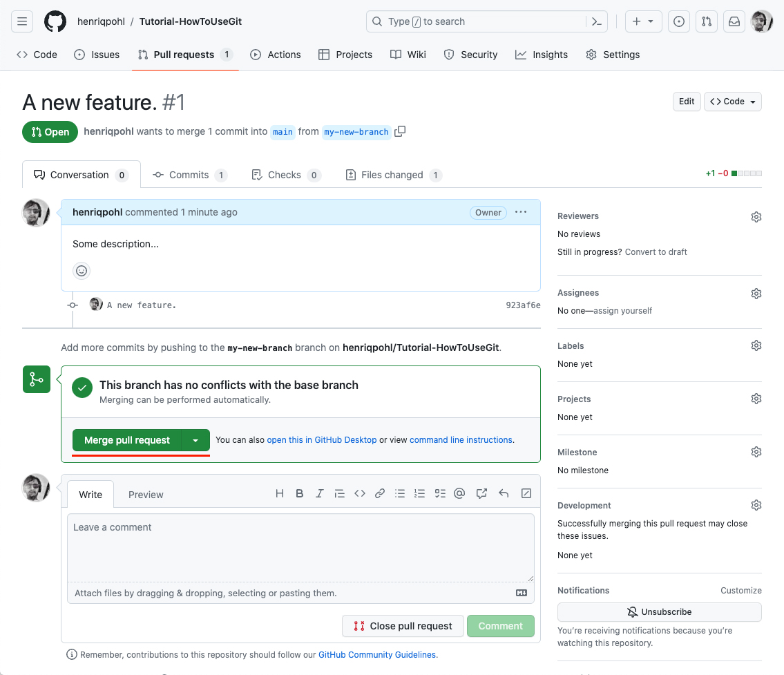Click the assign yourself link

point(622,310)
